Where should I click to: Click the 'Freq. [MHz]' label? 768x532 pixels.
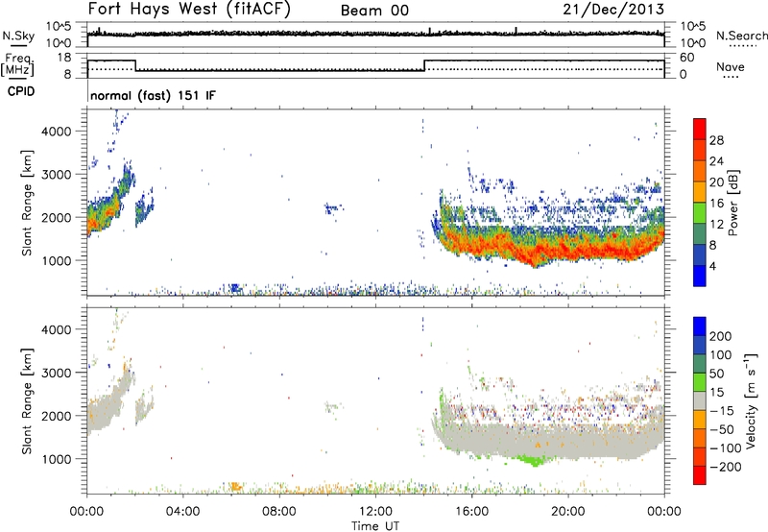(x=17, y=64)
